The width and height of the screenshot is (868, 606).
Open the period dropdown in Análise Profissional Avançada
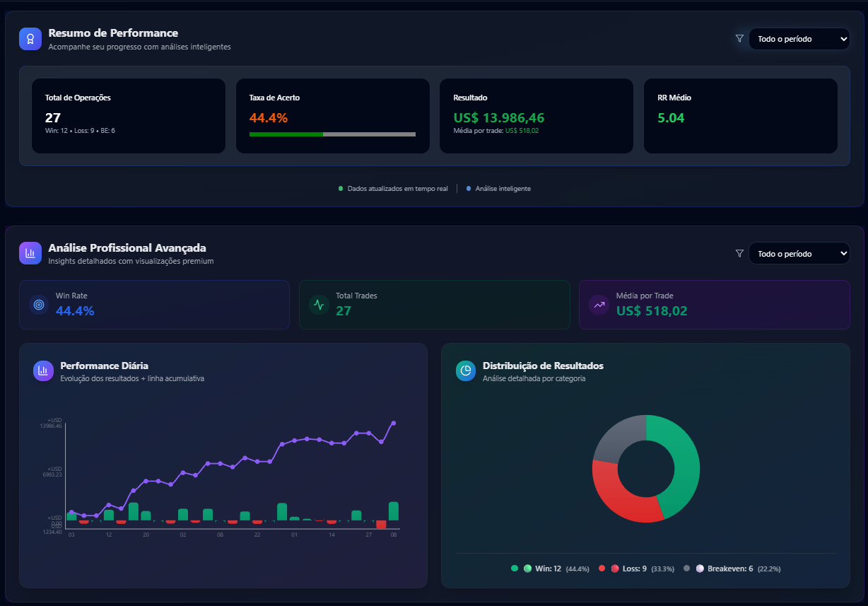pos(799,253)
